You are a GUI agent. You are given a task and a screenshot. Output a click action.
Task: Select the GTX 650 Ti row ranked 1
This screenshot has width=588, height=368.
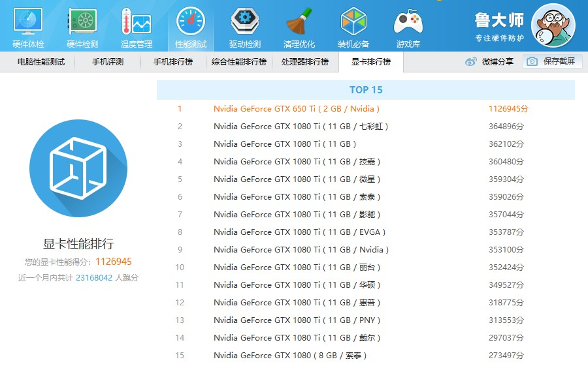[366, 108]
